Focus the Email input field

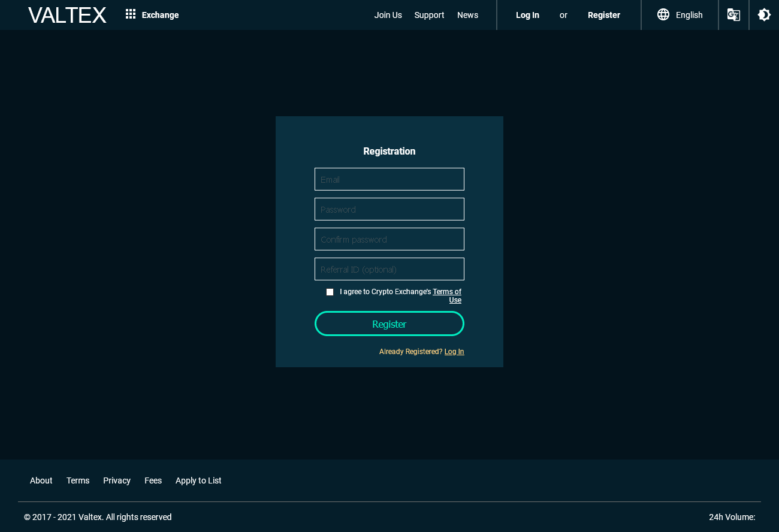389,179
